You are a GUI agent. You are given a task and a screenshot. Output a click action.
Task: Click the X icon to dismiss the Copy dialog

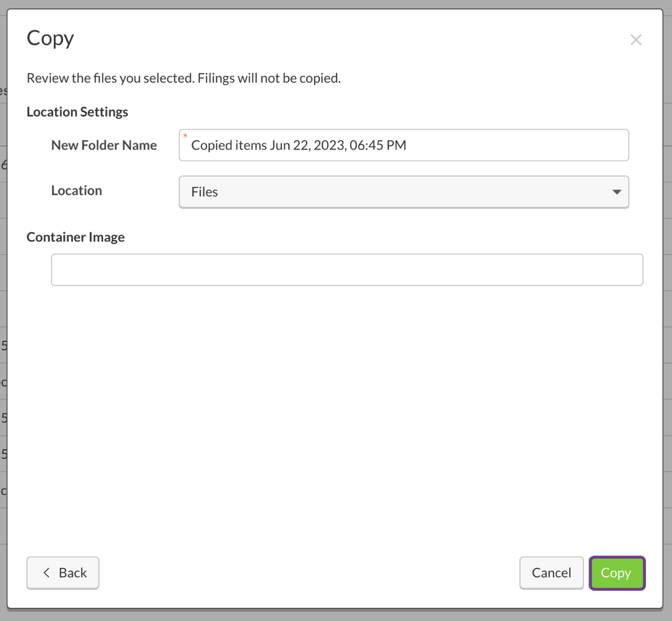tap(636, 39)
